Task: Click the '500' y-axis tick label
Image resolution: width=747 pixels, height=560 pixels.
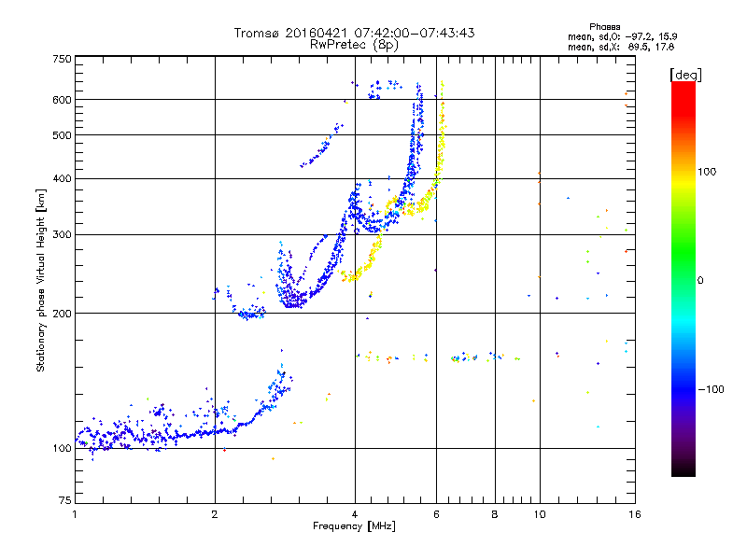Action: (x=62, y=135)
